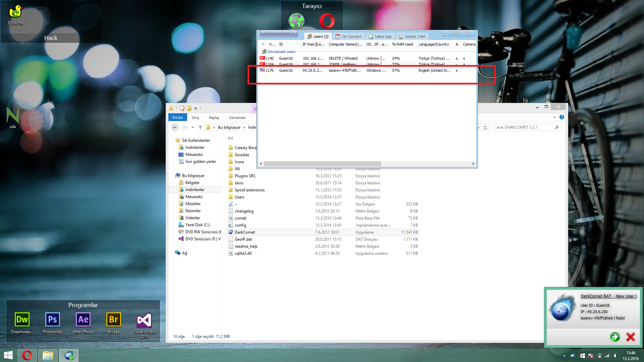Expand breadcrumb arrow after Bu bilgisayar
The height and width of the screenshot is (362, 644).
coord(244,127)
